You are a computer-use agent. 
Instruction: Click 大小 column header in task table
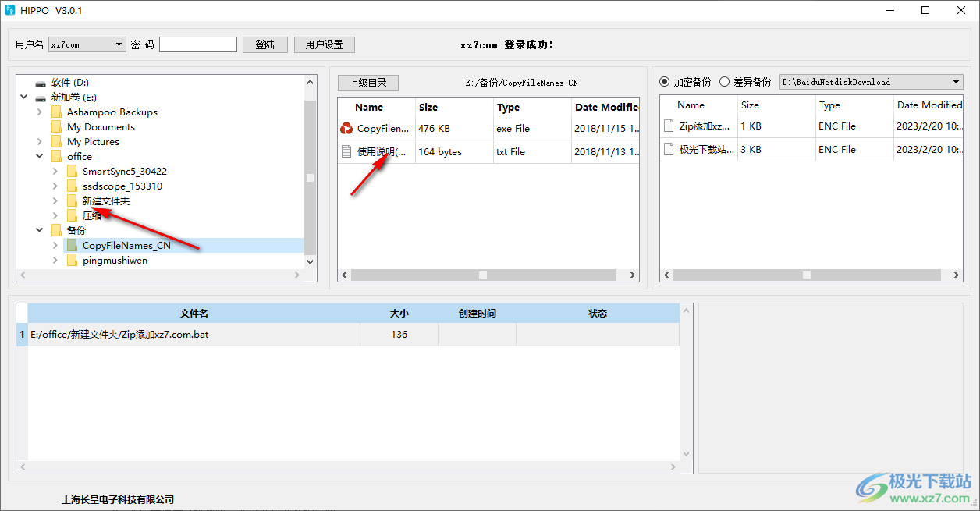coord(399,314)
